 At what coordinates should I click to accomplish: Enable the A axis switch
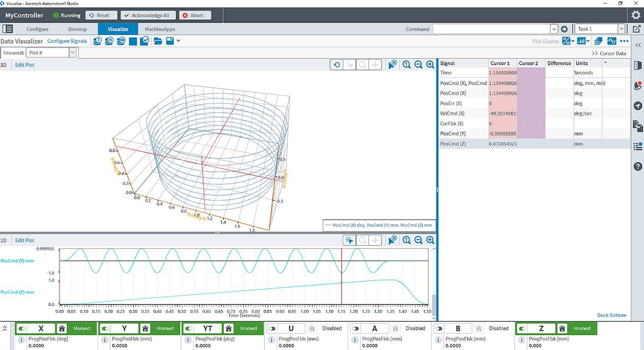[x=355, y=328]
